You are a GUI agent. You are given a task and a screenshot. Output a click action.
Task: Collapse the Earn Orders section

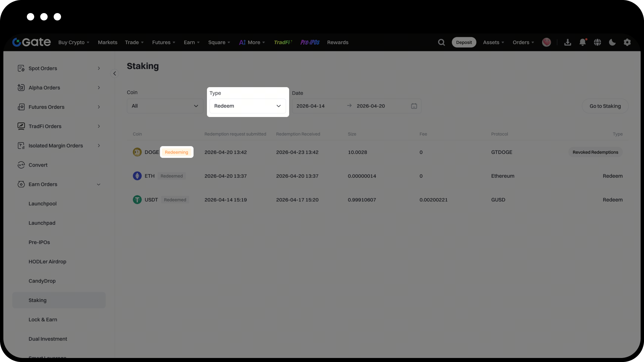99,184
